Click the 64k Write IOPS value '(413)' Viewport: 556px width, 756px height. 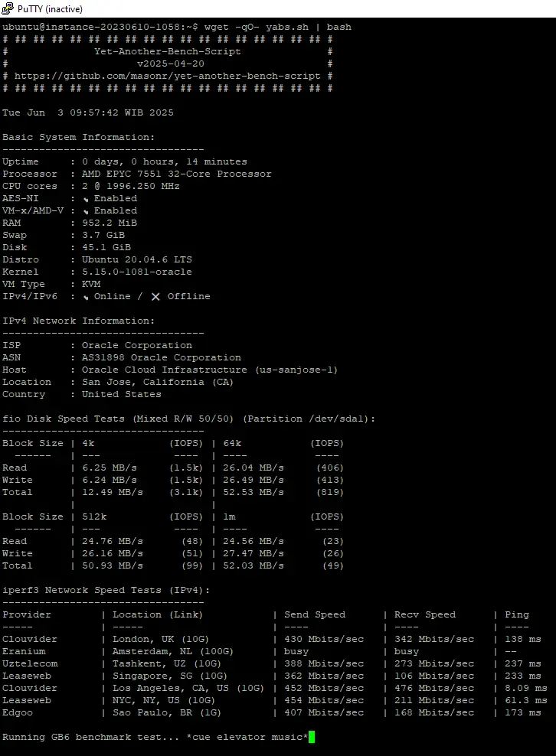point(330,480)
